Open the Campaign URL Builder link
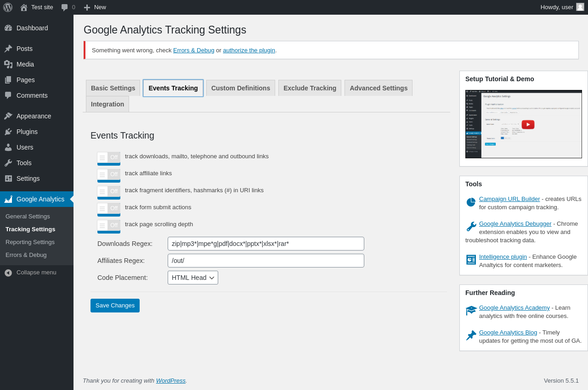588x390 pixels. 509,199
